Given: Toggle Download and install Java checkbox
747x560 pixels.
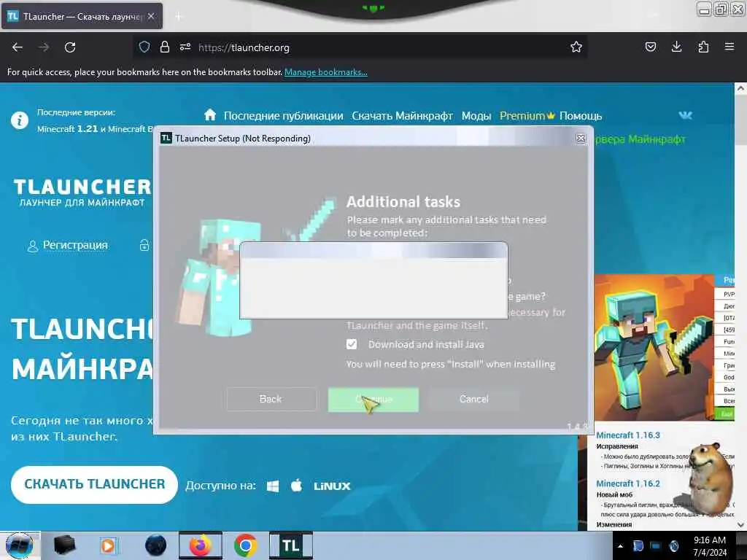Looking at the screenshot, I should [352, 344].
